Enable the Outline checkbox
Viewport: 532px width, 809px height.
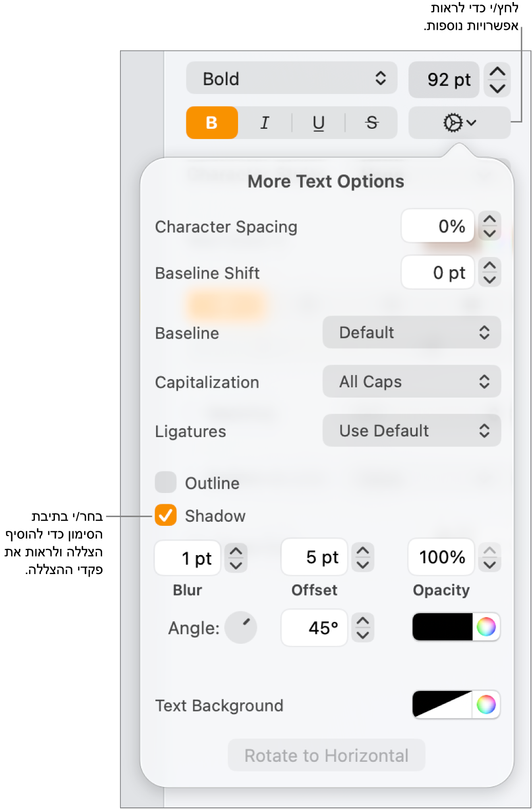(166, 483)
